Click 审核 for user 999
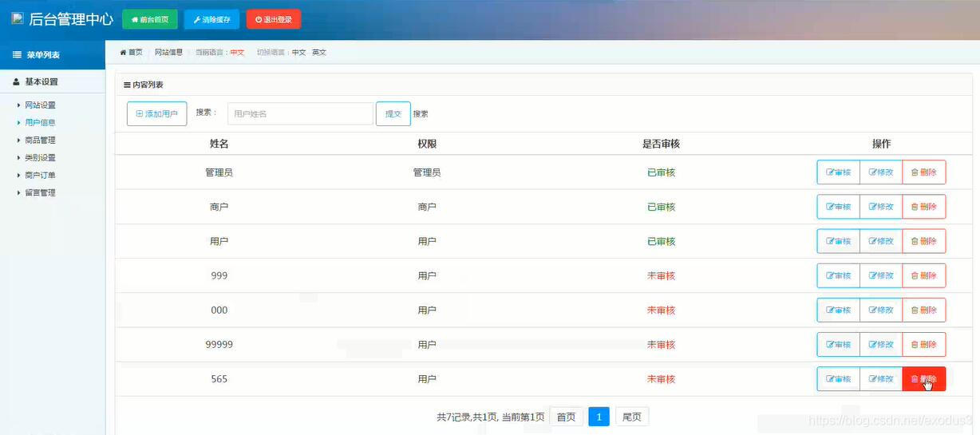Viewport: 980px width, 435px height. (x=838, y=275)
